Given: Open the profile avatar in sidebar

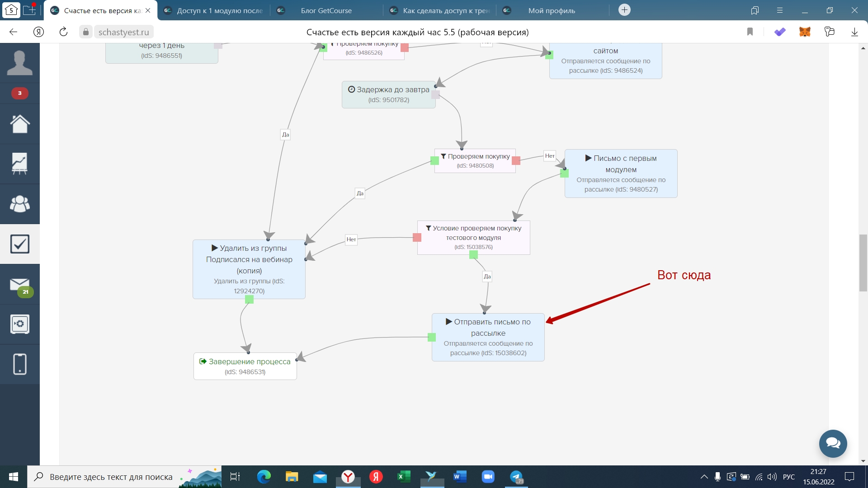Looking at the screenshot, I should [19, 63].
